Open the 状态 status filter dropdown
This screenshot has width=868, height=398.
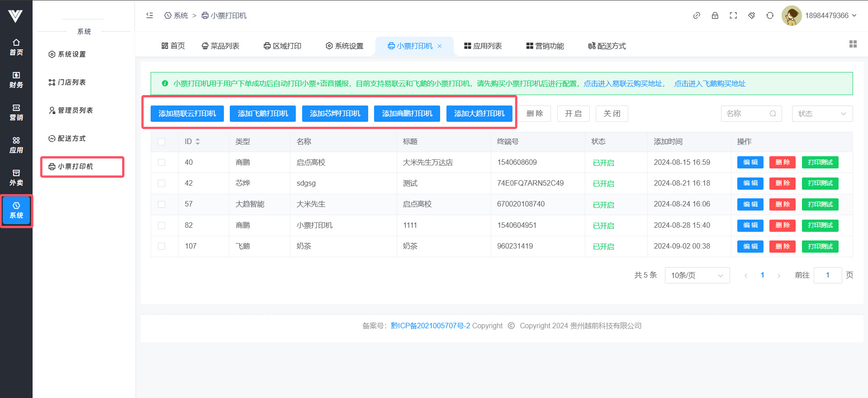(822, 114)
